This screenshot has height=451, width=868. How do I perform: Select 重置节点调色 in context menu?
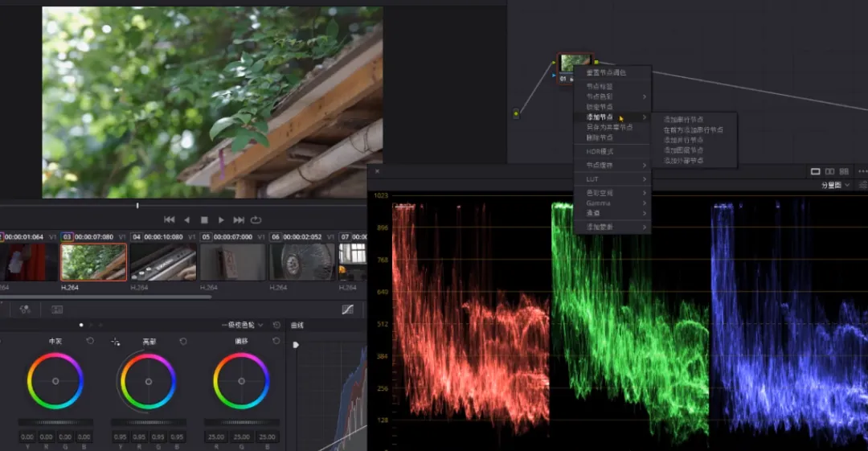tap(605, 72)
